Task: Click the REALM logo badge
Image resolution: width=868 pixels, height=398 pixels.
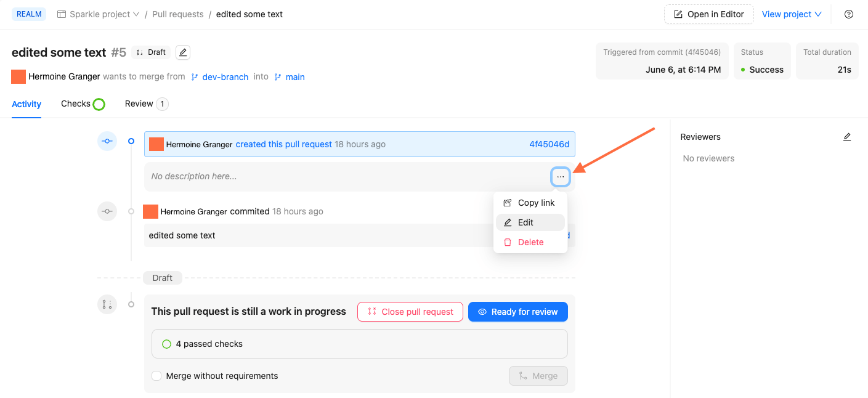Action: point(29,14)
